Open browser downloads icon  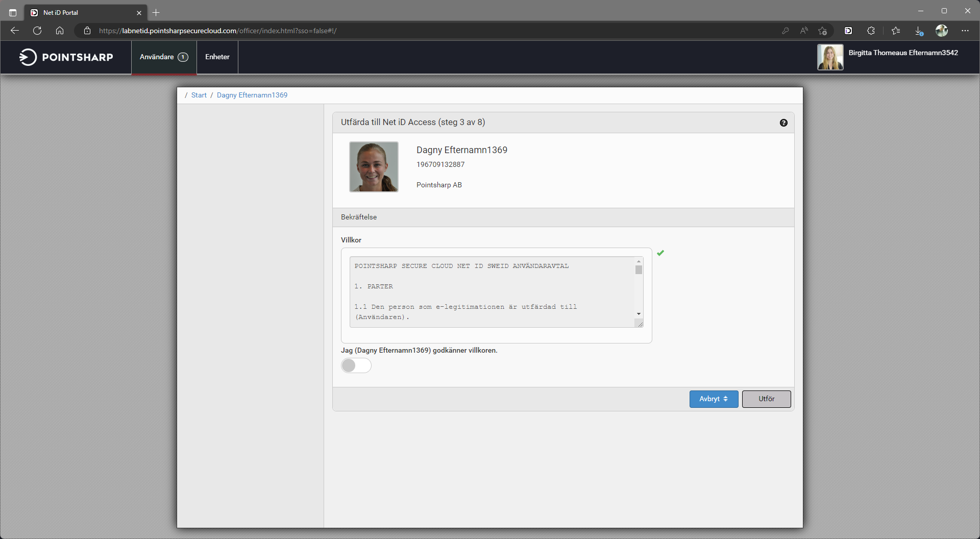click(919, 31)
